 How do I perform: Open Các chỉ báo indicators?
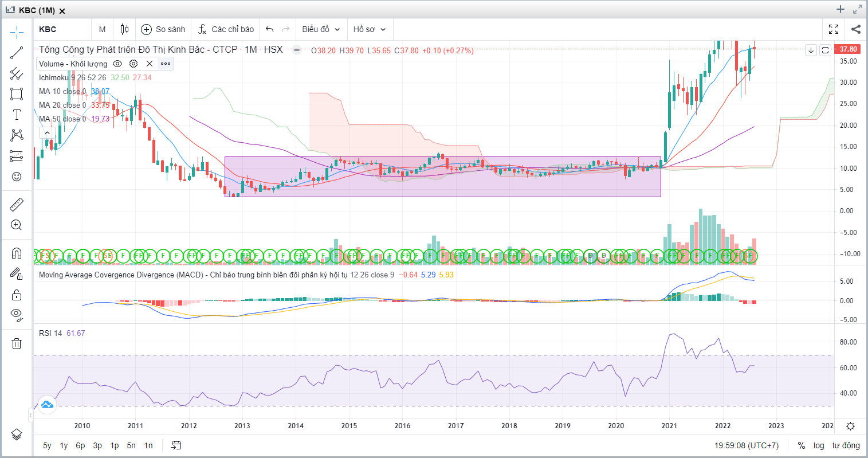226,29
